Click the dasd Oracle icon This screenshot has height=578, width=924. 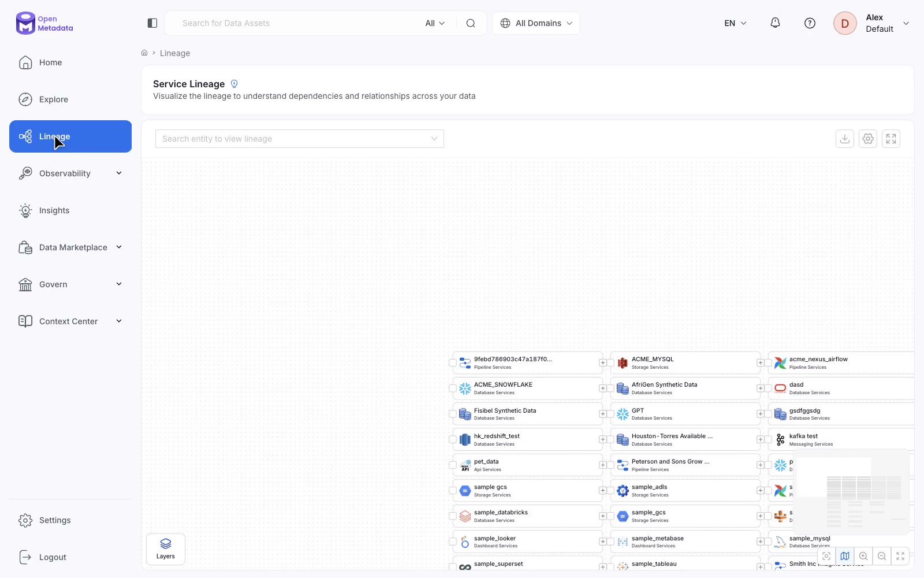coord(780,388)
